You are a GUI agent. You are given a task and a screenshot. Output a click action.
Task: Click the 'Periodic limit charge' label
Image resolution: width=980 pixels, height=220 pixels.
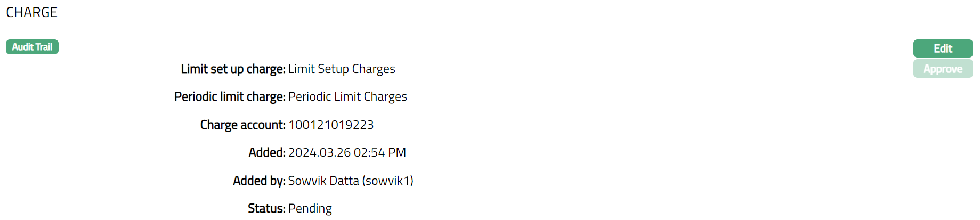pyautogui.click(x=230, y=96)
